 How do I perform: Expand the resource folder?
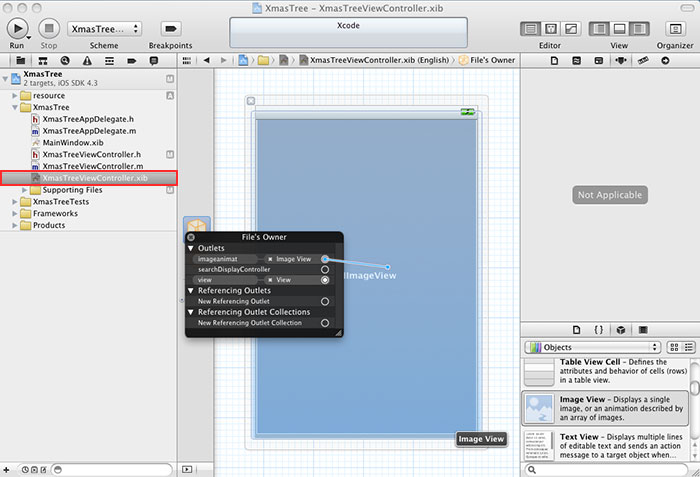[x=15, y=96]
